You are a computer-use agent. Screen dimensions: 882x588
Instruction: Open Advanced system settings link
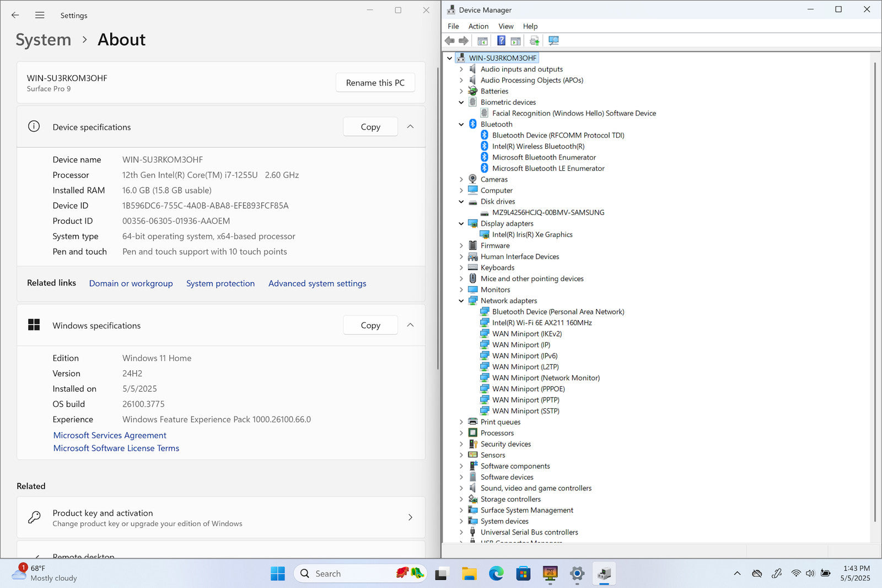(x=318, y=283)
